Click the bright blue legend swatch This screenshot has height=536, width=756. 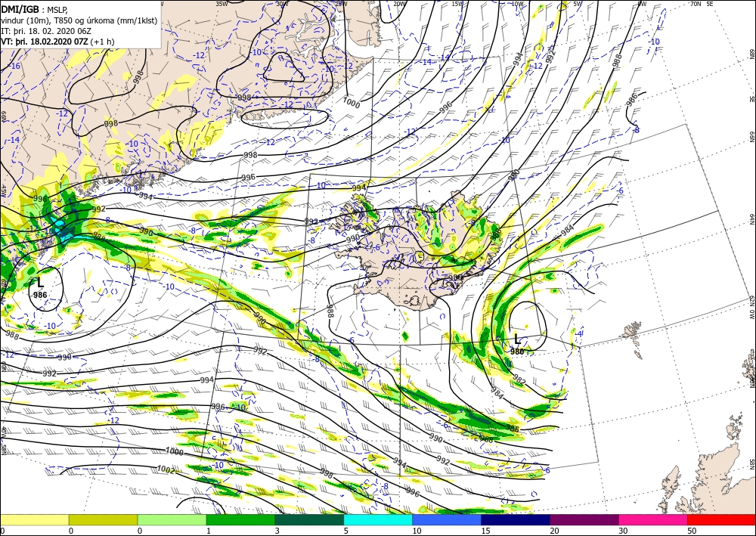447,519
